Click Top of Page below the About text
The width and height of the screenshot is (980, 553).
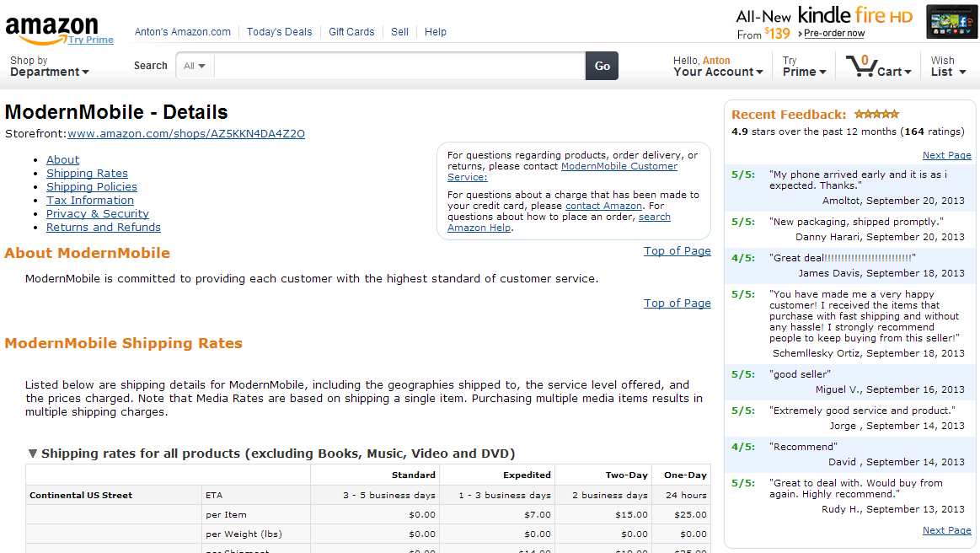coord(677,303)
